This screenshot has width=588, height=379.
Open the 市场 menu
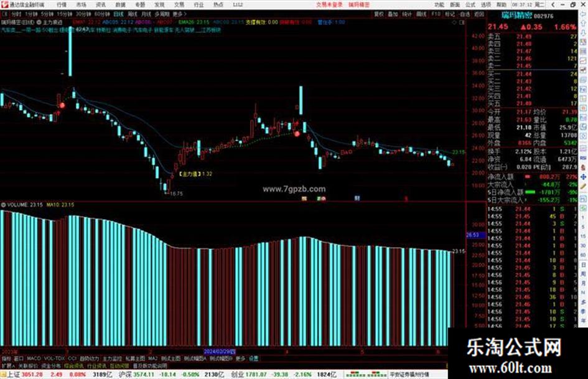pos(81,5)
